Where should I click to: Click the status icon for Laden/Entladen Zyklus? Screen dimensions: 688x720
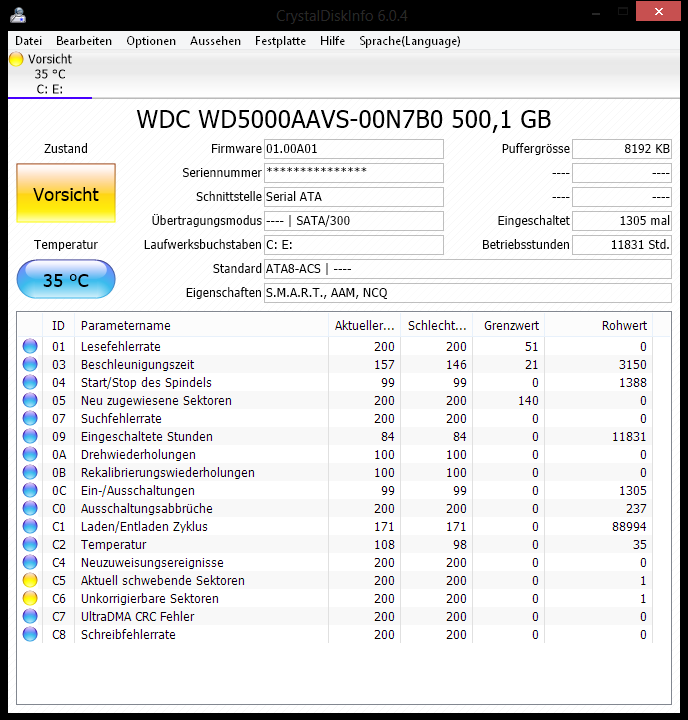pos(30,526)
